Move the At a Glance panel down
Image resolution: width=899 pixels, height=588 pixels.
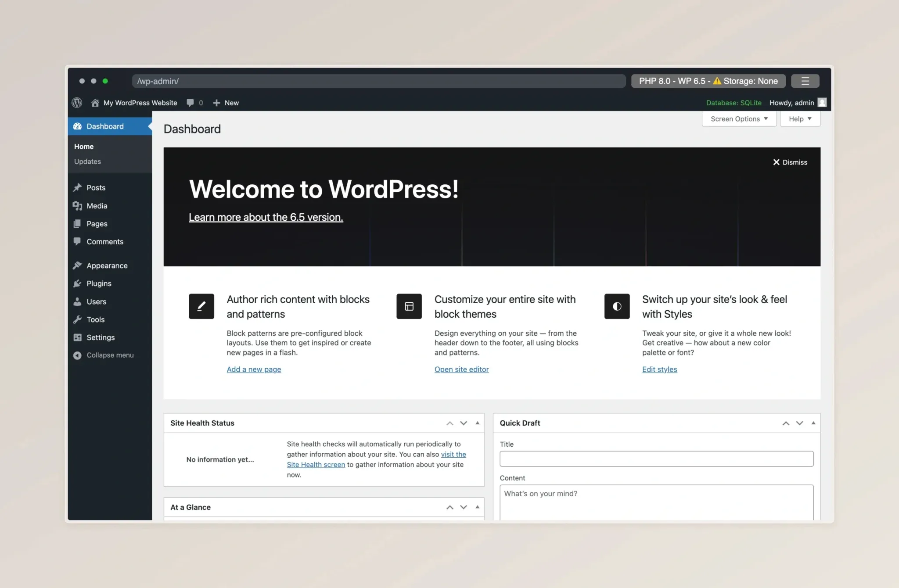(x=464, y=507)
